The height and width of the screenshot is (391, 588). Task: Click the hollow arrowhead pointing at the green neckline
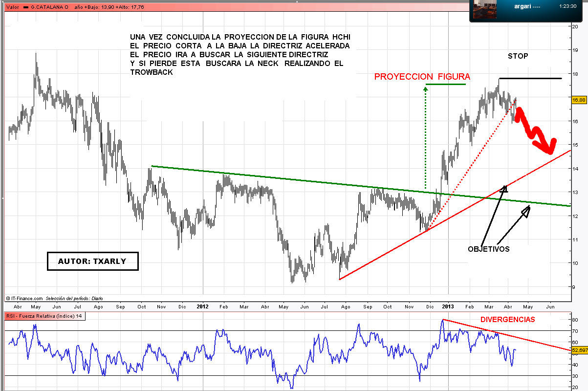pos(526,211)
